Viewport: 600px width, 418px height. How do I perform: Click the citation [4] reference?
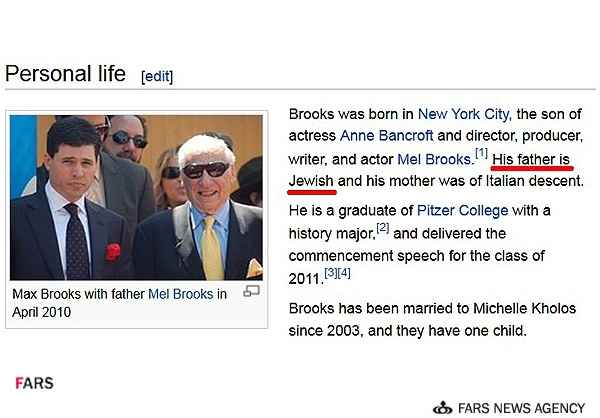[x=344, y=273]
